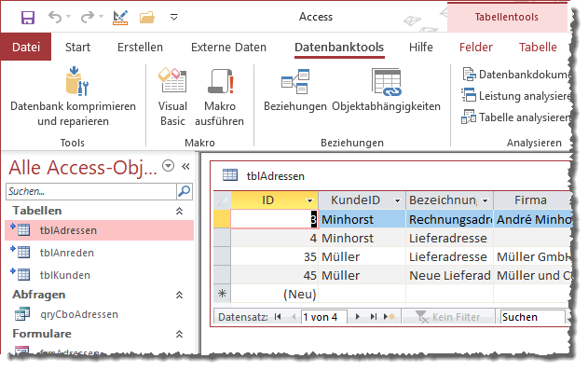Create a new empty record
The height and width of the screenshot is (372, 588).
(x=390, y=317)
